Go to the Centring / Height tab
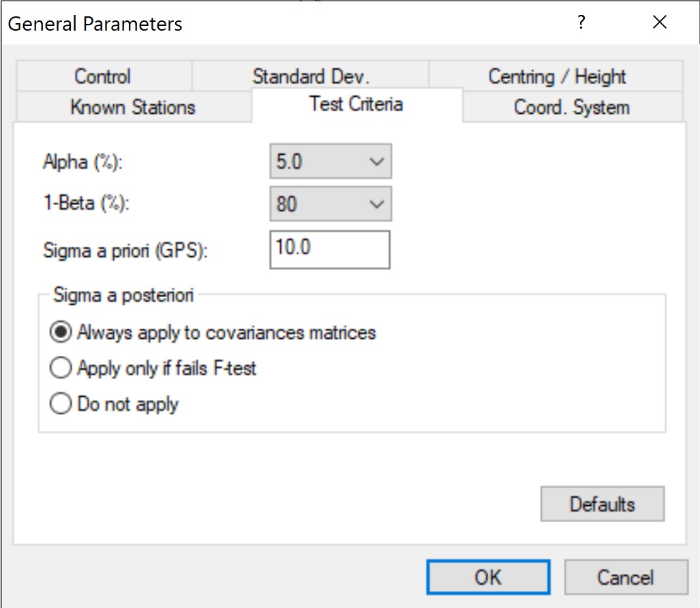The height and width of the screenshot is (608, 700). point(556,76)
